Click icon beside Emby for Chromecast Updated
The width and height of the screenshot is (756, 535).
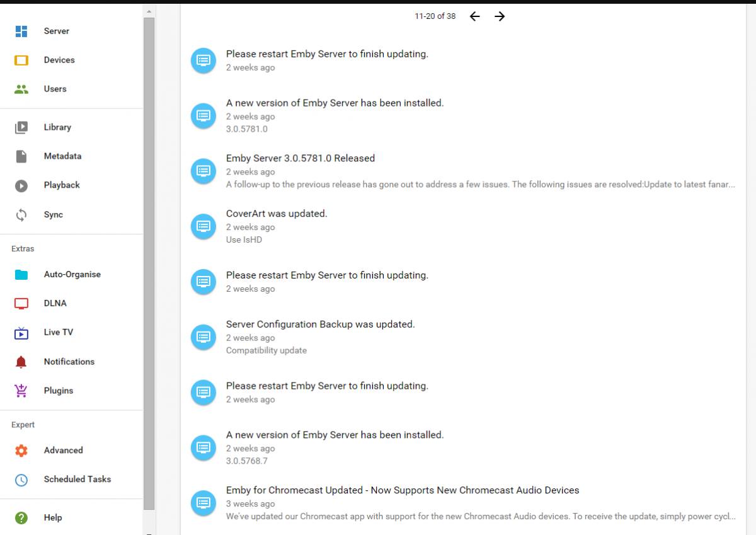click(203, 502)
